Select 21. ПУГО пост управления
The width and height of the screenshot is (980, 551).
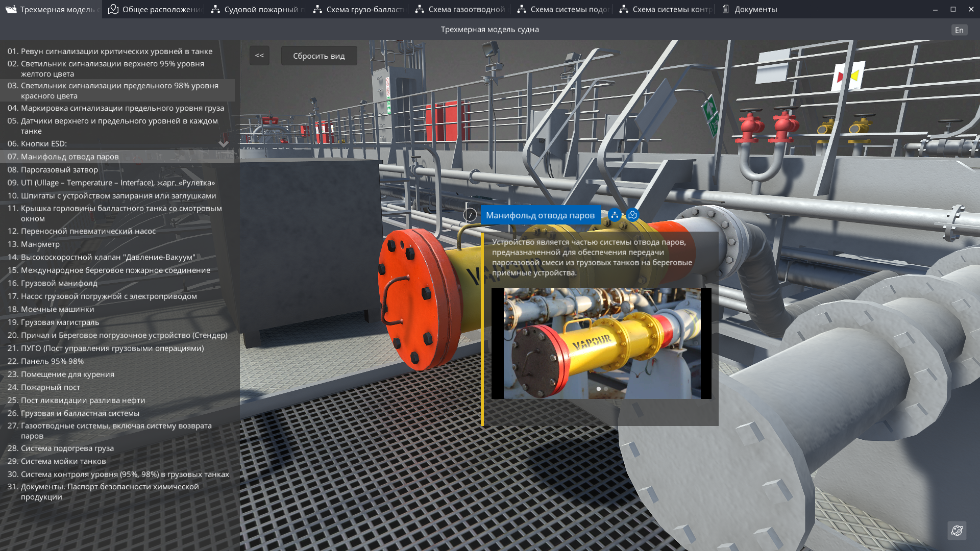coord(117,348)
